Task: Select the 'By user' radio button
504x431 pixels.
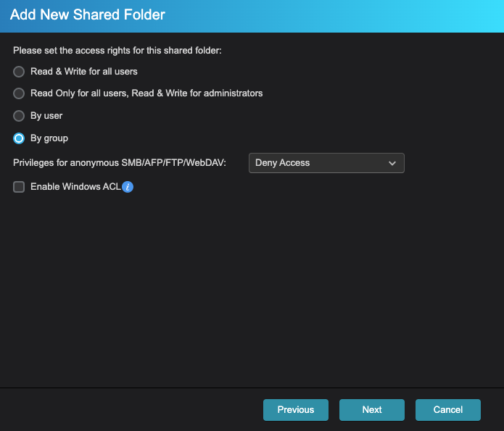Action: tap(19, 116)
